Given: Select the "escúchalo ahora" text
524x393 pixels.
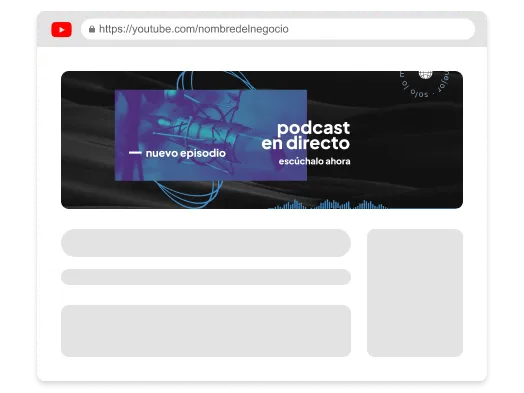Looking at the screenshot, I should tap(314, 161).
